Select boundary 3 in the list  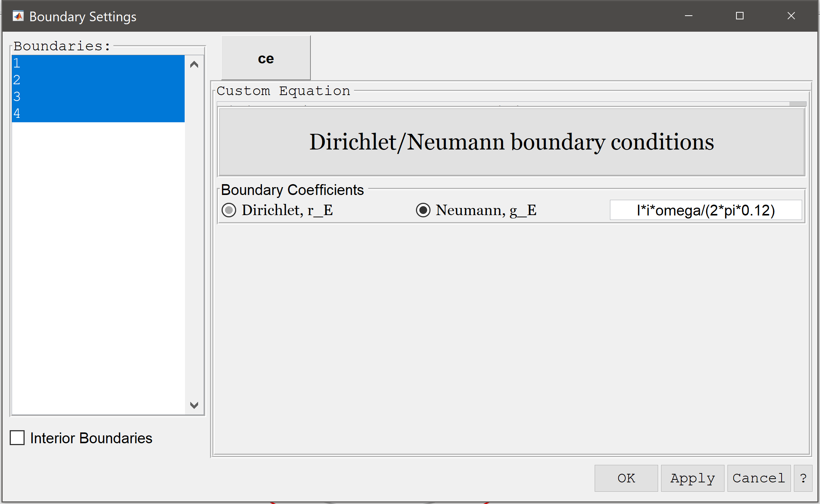coord(98,97)
